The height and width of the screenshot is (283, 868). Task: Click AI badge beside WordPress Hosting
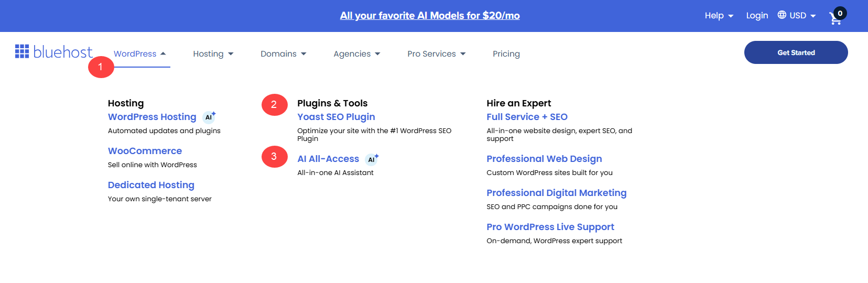[x=209, y=117]
